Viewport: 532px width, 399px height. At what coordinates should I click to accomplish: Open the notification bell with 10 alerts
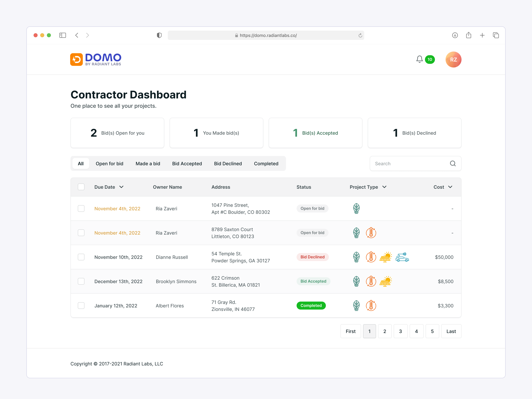(419, 59)
